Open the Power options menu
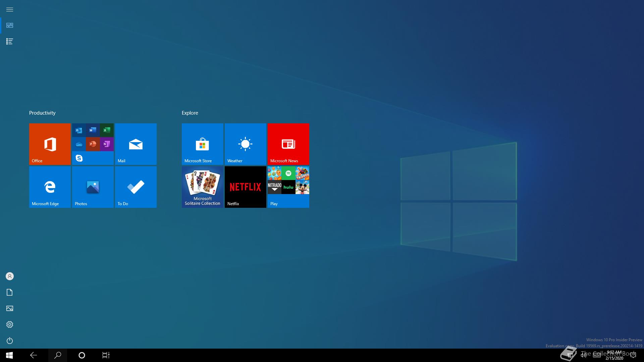Viewport: 644px width, 362px height. point(10,341)
